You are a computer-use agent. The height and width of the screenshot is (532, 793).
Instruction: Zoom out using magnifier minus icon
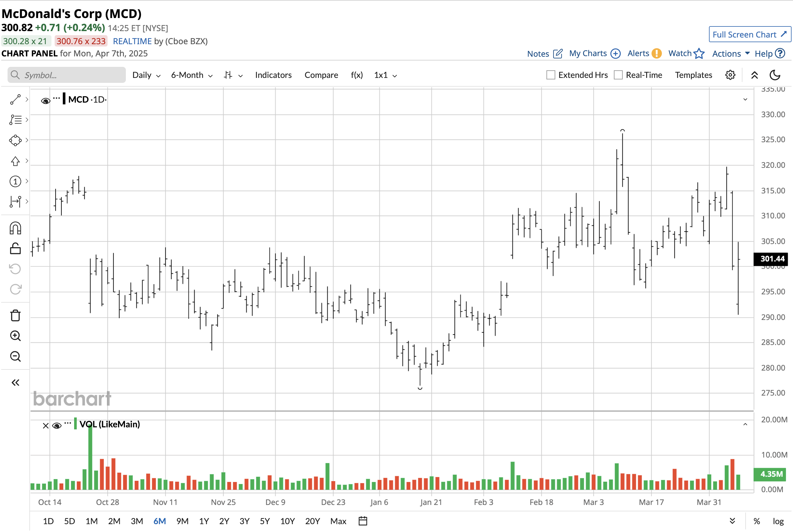point(15,356)
